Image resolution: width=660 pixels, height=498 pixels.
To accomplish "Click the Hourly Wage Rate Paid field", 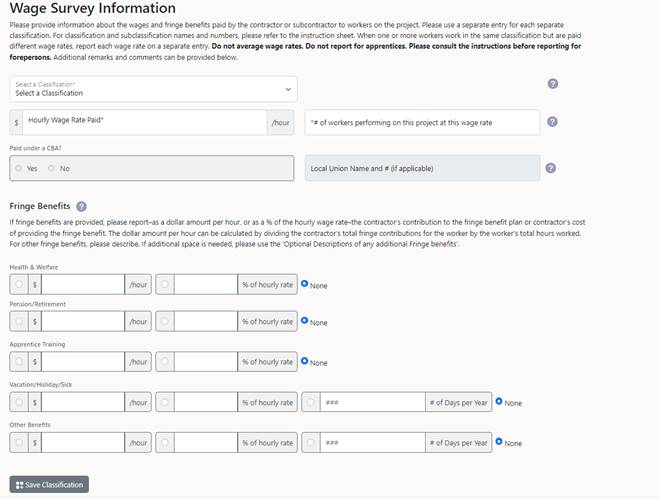I will click(145, 122).
